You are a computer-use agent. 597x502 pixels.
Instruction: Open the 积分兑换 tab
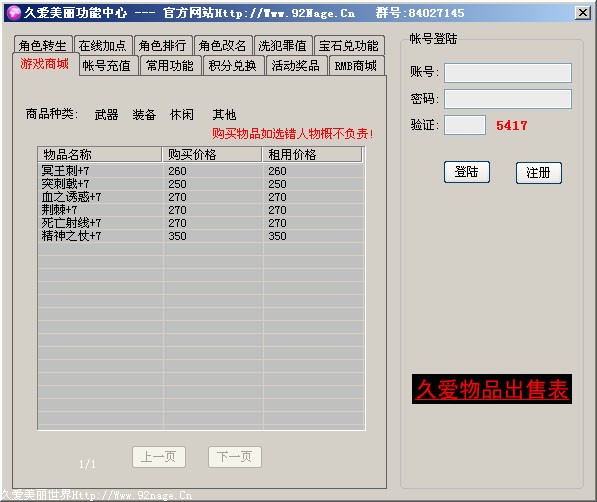coord(233,66)
